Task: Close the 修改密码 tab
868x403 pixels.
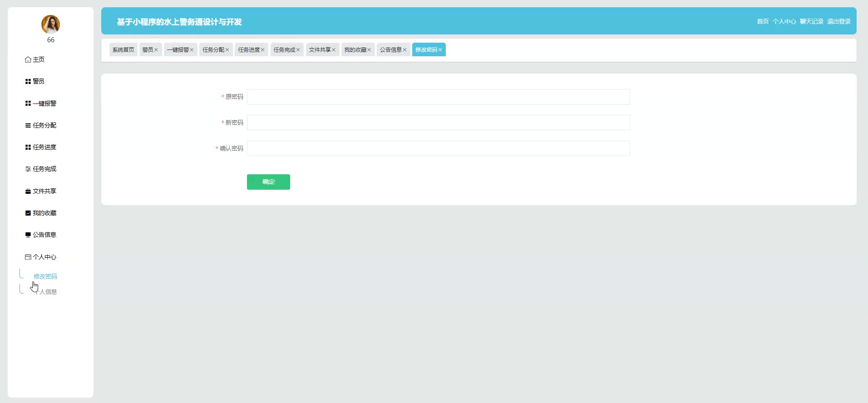Action: pyautogui.click(x=440, y=50)
